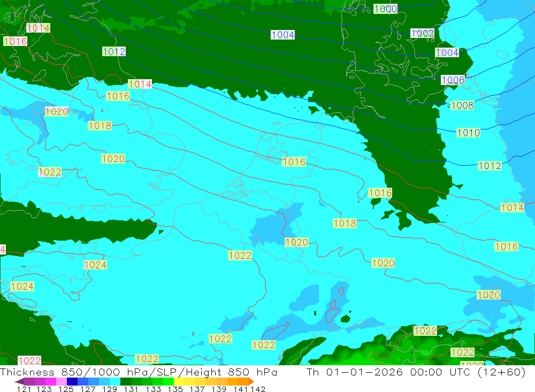Click the '(12+60)' forecast hour text
535x392 pixels.
pyautogui.click(x=502, y=372)
